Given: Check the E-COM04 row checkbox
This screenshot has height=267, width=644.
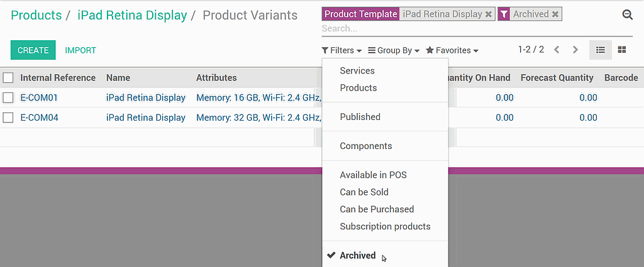Looking at the screenshot, I should tap(8, 117).
